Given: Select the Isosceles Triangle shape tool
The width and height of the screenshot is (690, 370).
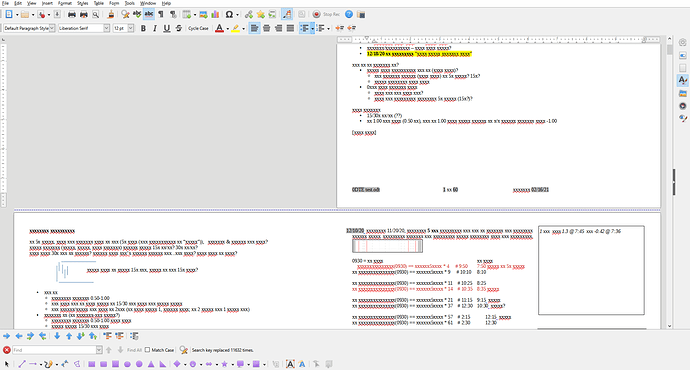Looking at the screenshot, I should 151,364.
